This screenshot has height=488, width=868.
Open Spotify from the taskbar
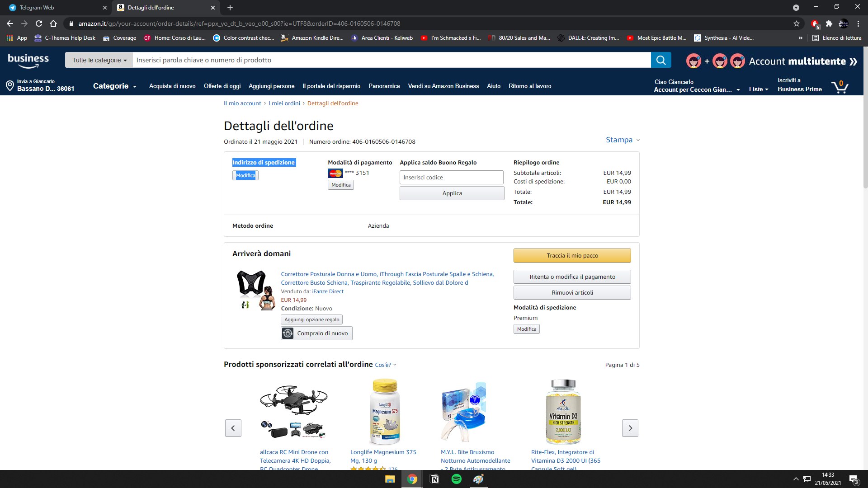(x=457, y=479)
